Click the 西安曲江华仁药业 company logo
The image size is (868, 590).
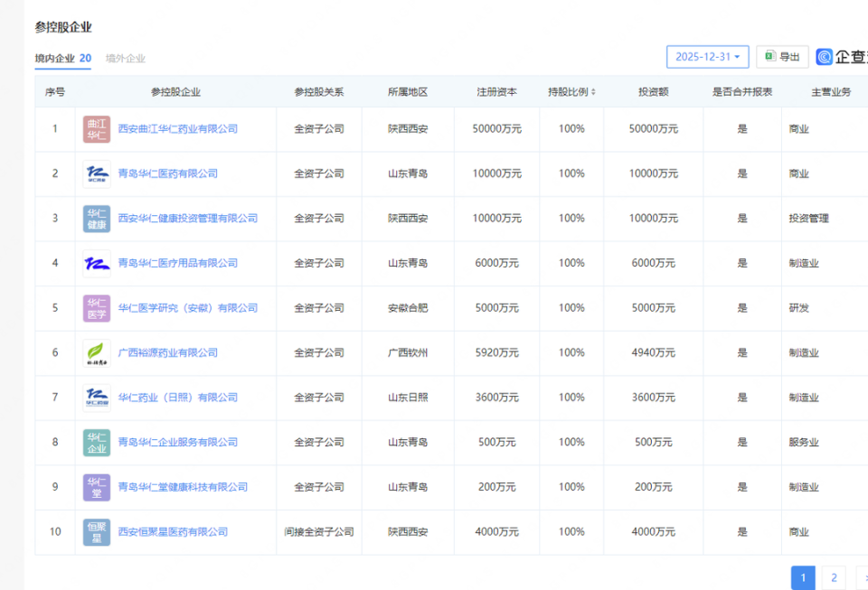[x=97, y=129]
